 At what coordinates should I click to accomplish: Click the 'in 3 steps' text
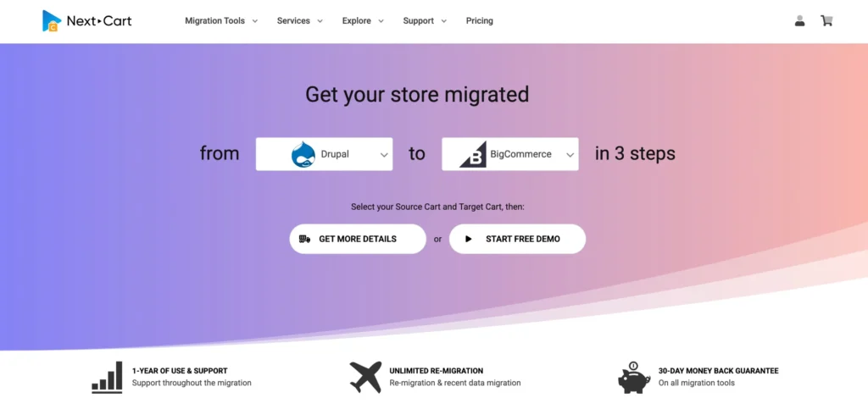coord(635,153)
